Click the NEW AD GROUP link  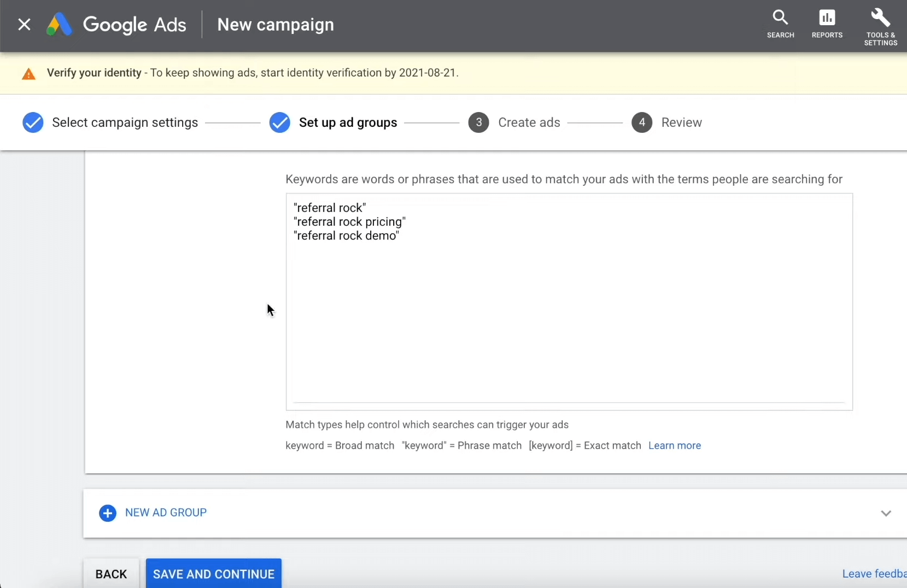point(166,513)
